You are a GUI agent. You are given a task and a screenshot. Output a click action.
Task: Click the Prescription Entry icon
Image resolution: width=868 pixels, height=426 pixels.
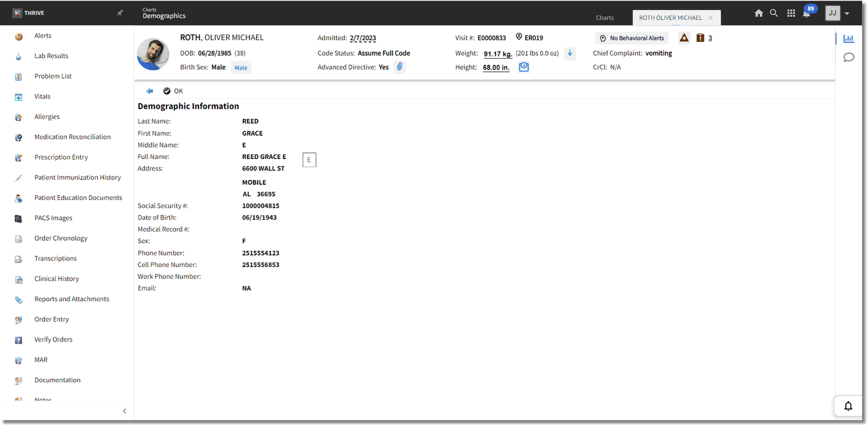(x=19, y=157)
